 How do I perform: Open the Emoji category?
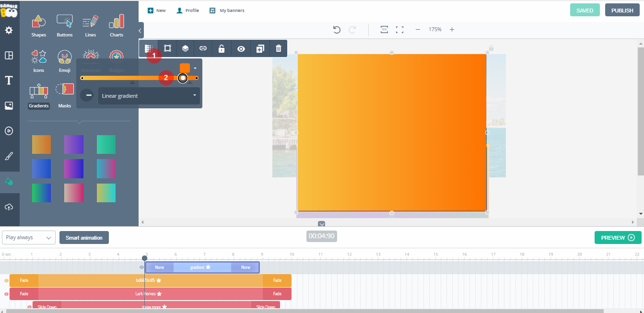pos(65,61)
